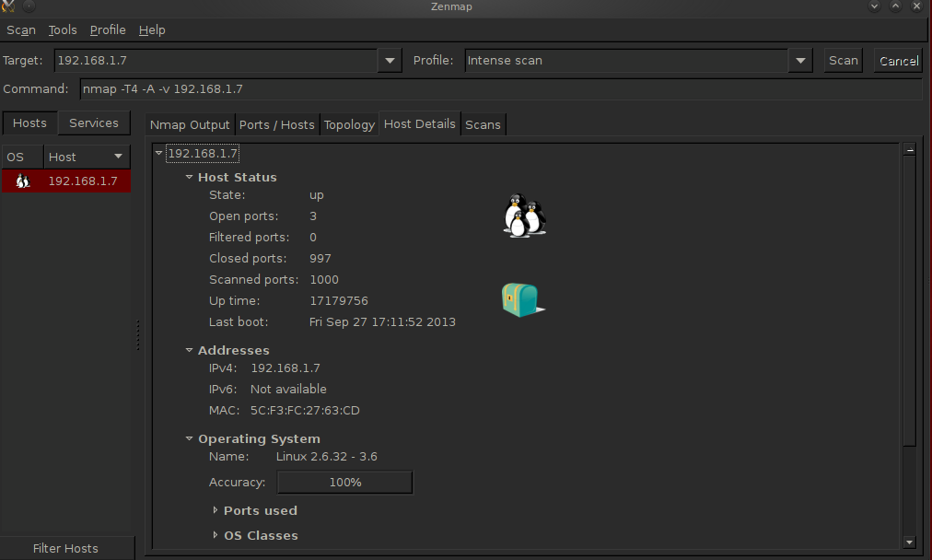Collapse the 192.168.1.7 host details tree
932x560 pixels.
[x=158, y=154]
